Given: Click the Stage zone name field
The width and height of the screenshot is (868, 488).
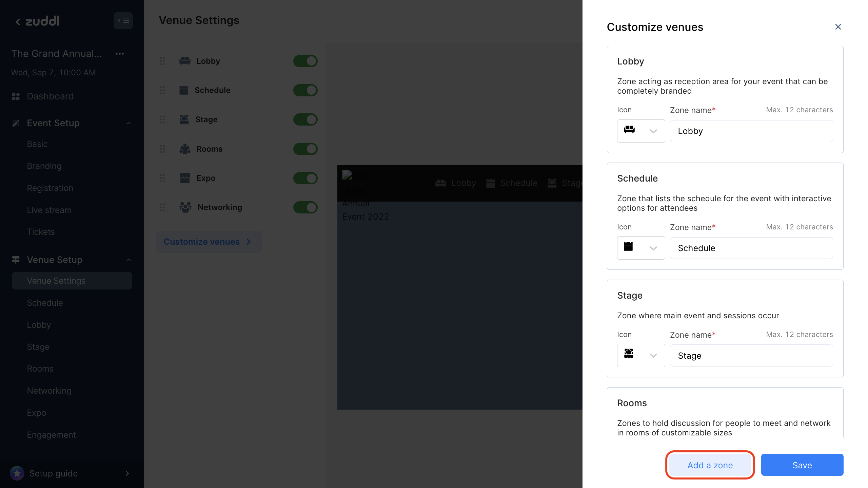Looking at the screenshot, I should pos(751,355).
